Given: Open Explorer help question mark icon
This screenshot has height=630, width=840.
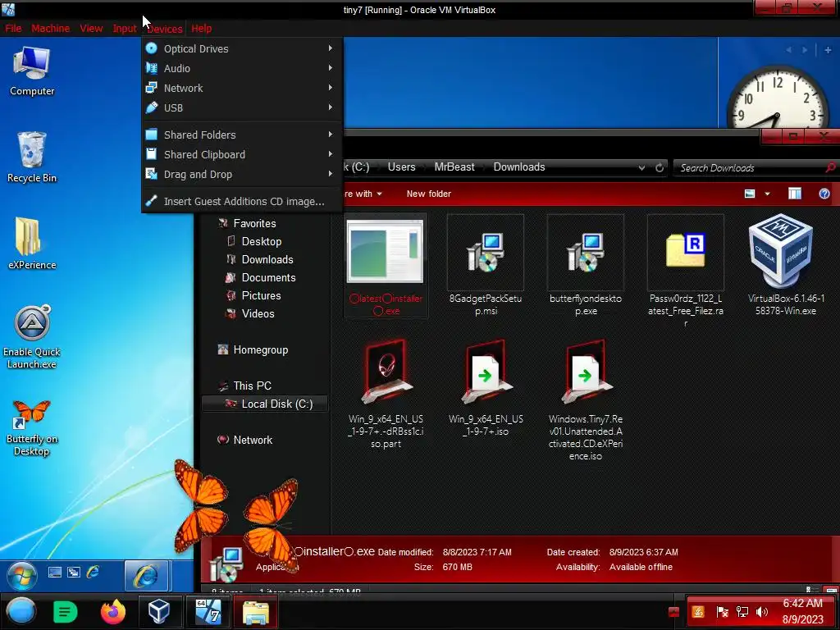Looking at the screenshot, I should pos(824,194).
